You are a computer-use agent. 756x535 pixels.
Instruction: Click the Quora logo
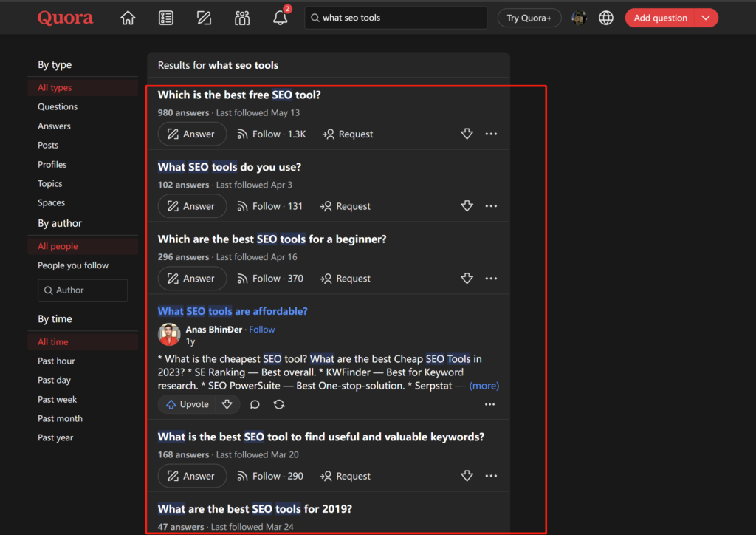pos(65,18)
